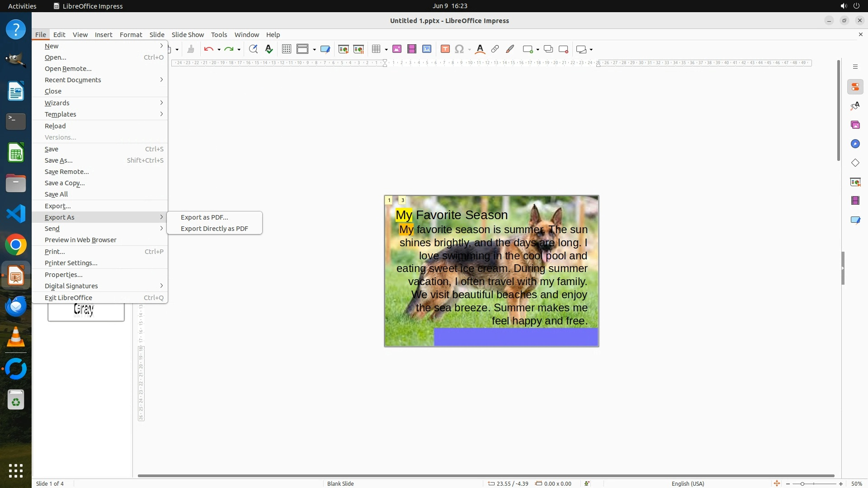Image resolution: width=868 pixels, height=488 pixels.
Task: Toggle the spelling check icon
Action: pos(269,49)
